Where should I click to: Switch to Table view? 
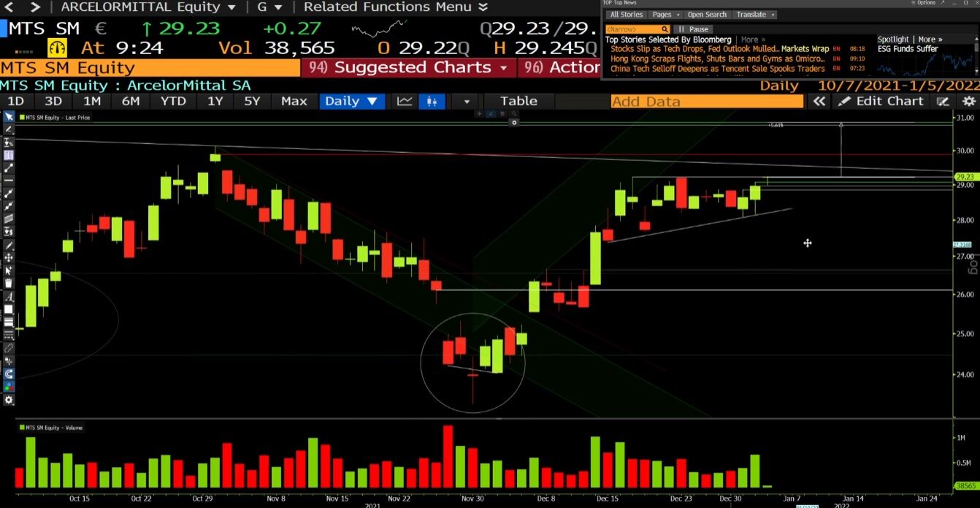(x=518, y=102)
